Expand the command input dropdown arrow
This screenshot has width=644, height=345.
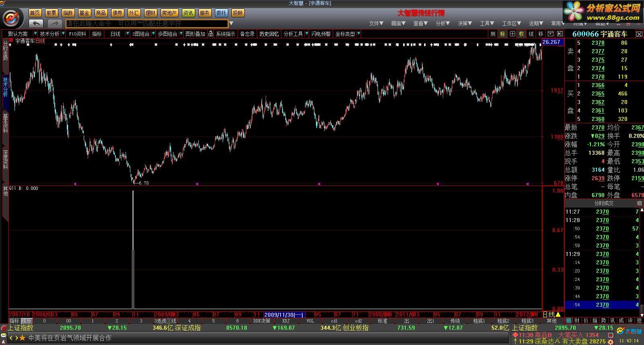tap(231, 23)
